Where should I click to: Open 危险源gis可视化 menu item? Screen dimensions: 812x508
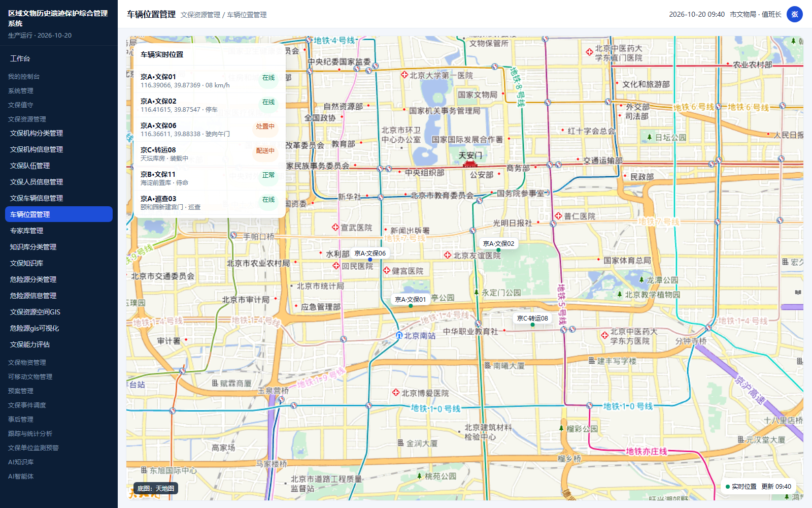click(x=59, y=328)
